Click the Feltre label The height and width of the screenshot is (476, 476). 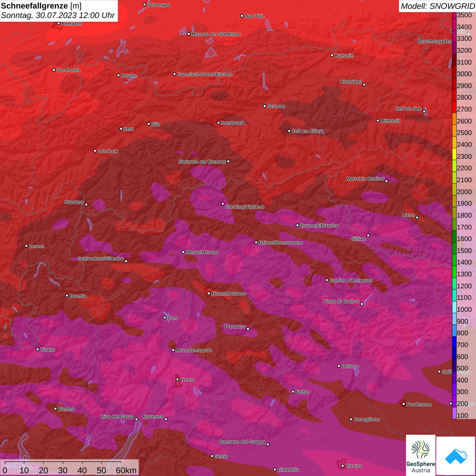(x=302, y=392)
